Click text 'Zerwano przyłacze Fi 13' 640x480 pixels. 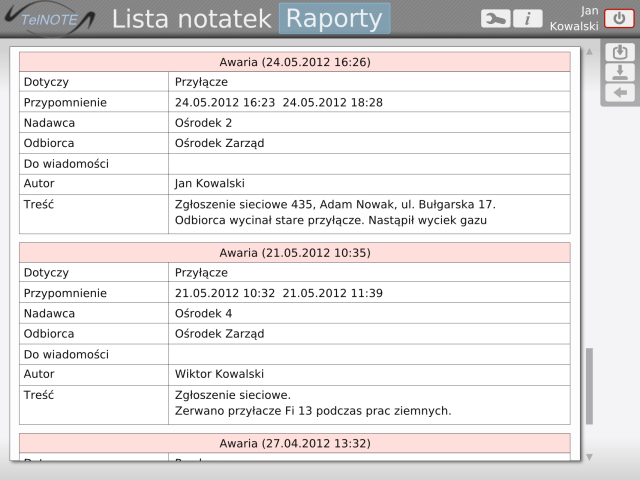point(244,411)
